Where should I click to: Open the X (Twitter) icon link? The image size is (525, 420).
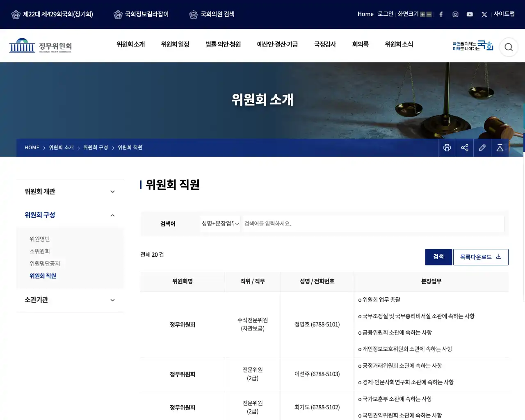click(484, 14)
